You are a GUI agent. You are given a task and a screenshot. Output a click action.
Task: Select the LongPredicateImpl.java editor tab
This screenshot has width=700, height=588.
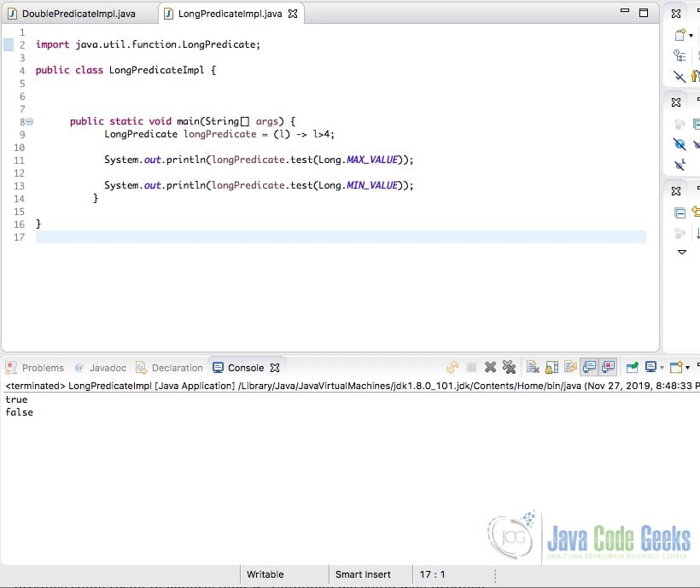click(230, 14)
